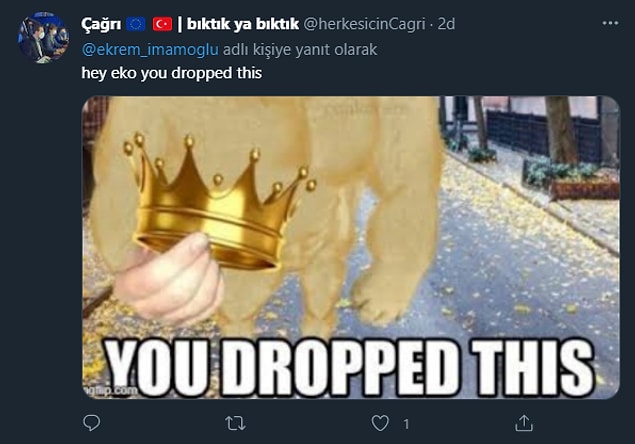Click the like count number 1

(406, 424)
